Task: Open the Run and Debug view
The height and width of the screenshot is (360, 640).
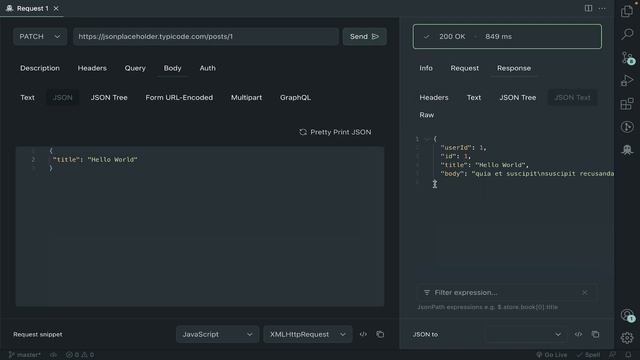Action: pyautogui.click(x=627, y=81)
